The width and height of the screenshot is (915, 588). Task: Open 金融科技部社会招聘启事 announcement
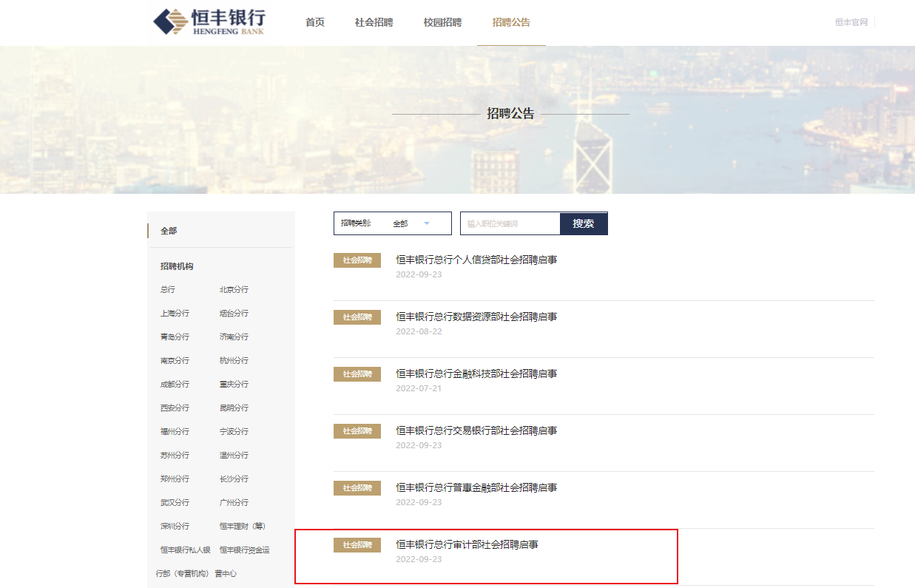point(476,374)
